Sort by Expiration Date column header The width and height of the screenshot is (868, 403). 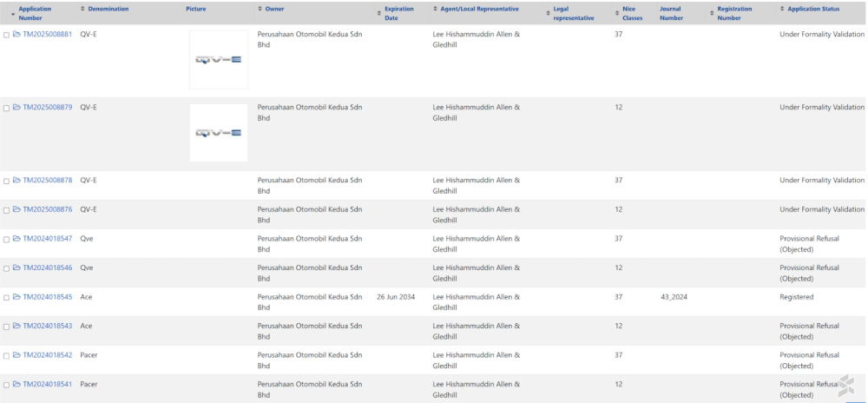[x=399, y=13]
